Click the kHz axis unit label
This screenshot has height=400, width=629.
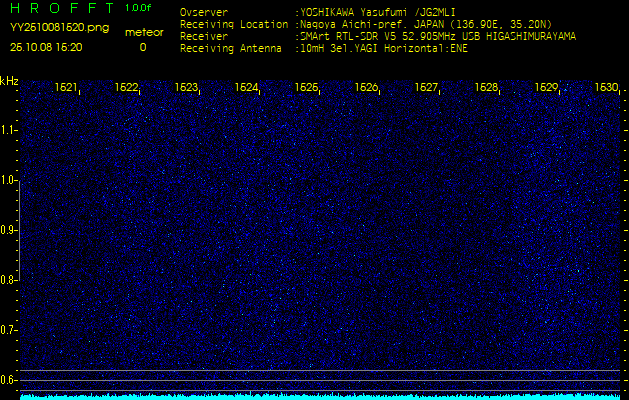(x=9, y=81)
